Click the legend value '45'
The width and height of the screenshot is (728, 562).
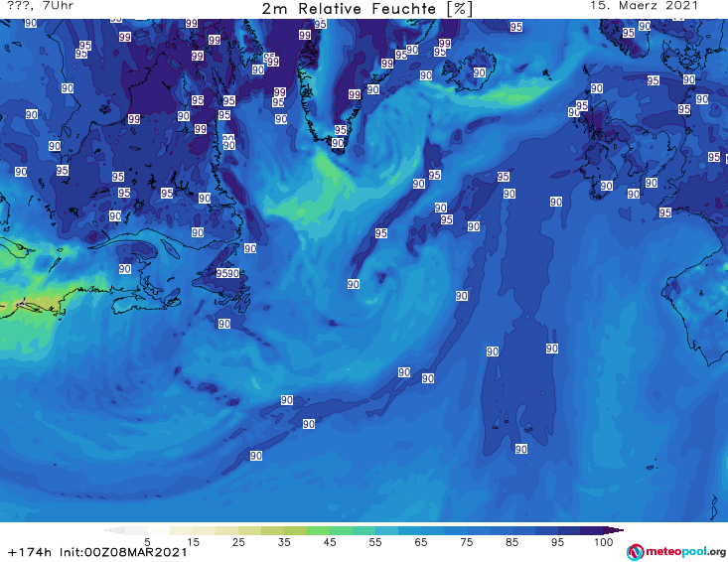[x=330, y=542]
